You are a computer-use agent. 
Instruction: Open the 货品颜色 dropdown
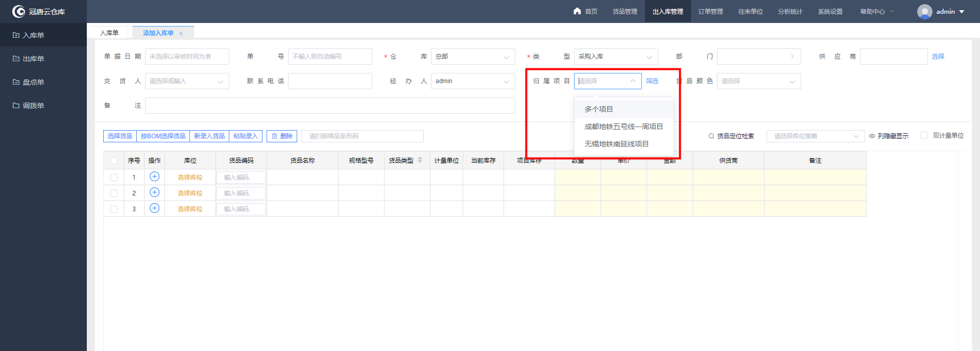[759, 81]
